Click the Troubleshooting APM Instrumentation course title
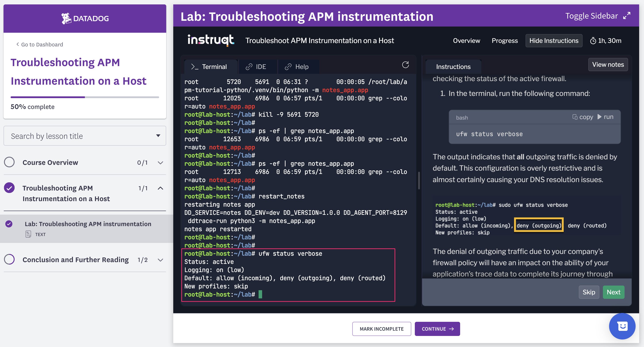Screen dimensions: 644x347 pyautogui.click(x=78, y=72)
